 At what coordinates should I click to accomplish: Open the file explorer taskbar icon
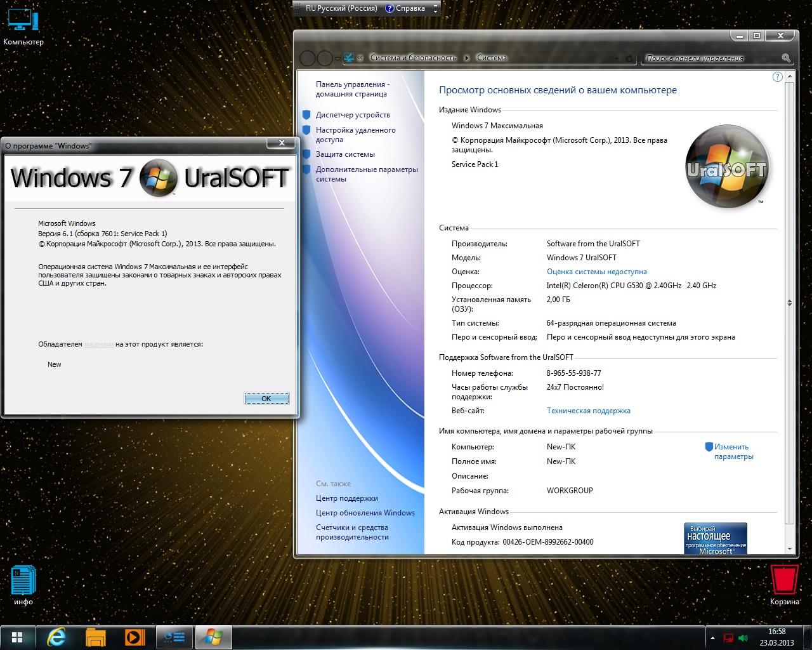click(x=95, y=637)
